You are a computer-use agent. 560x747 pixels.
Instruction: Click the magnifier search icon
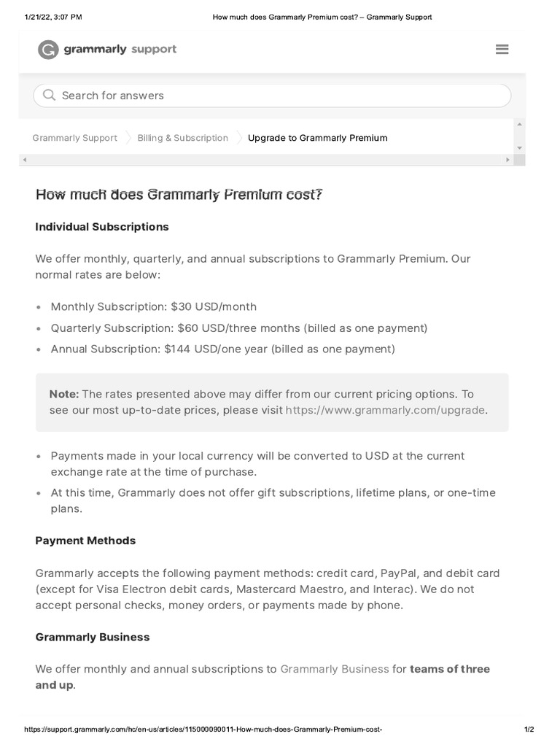tap(49, 95)
